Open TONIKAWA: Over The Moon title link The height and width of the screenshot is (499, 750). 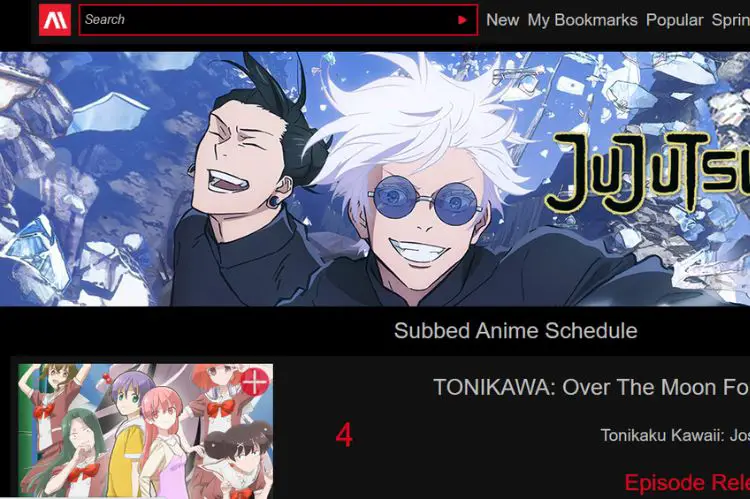[591, 387]
